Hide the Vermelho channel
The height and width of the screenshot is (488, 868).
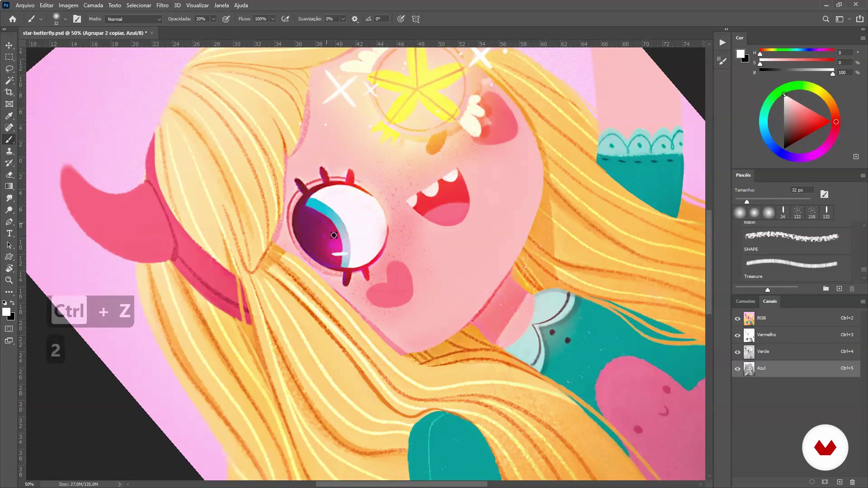pyautogui.click(x=737, y=335)
